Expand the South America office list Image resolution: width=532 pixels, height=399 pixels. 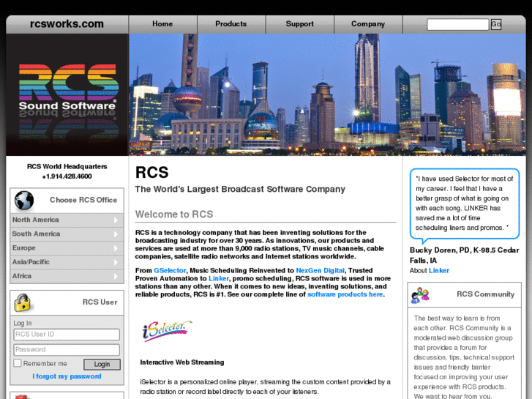click(x=67, y=234)
